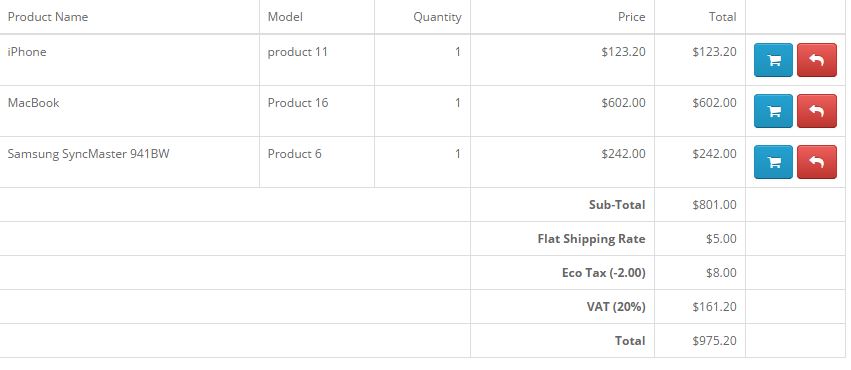Reorder the MacBook with the cart button
This screenshot has height=370, width=851.
point(773,111)
